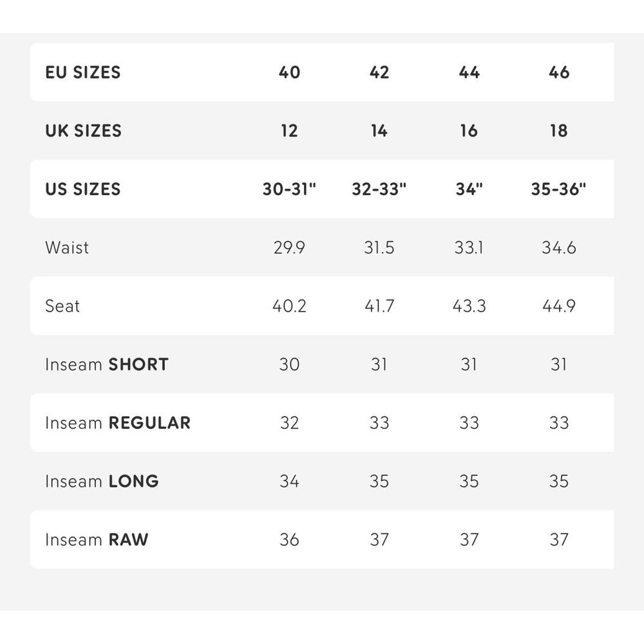Screen dimensions: 644x644
Task: Click the Inseam LONG row label
Action: pos(102,481)
